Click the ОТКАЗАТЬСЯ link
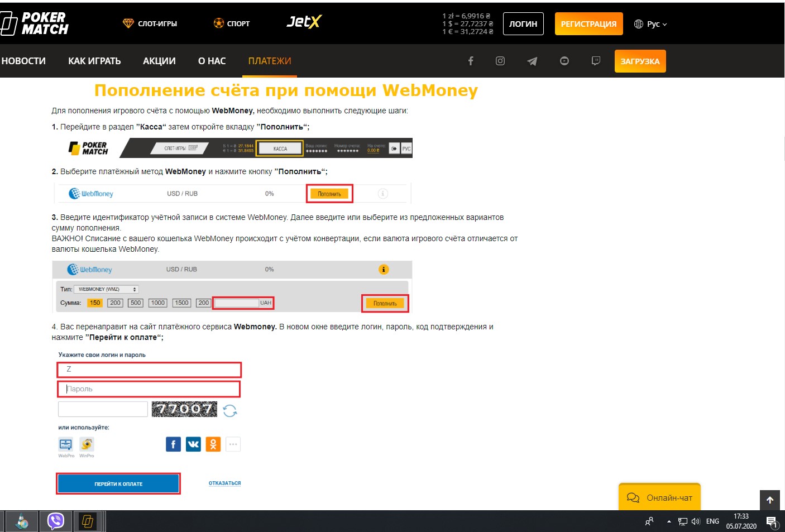This screenshot has height=532, width=785. (x=224, y=483)
